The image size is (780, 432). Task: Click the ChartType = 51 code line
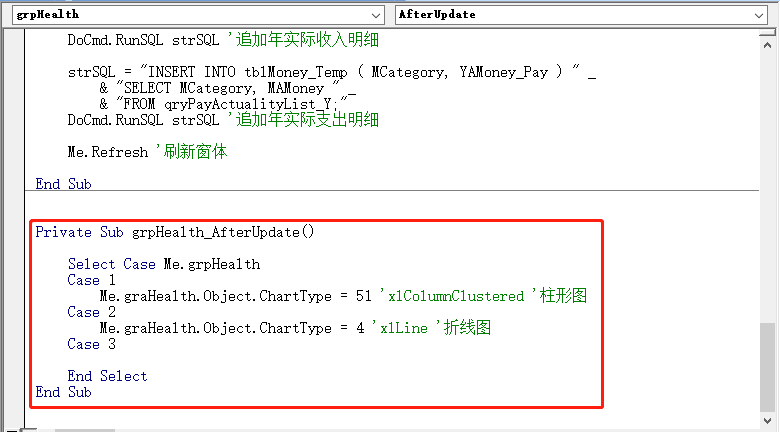click(x=343, y=296)
